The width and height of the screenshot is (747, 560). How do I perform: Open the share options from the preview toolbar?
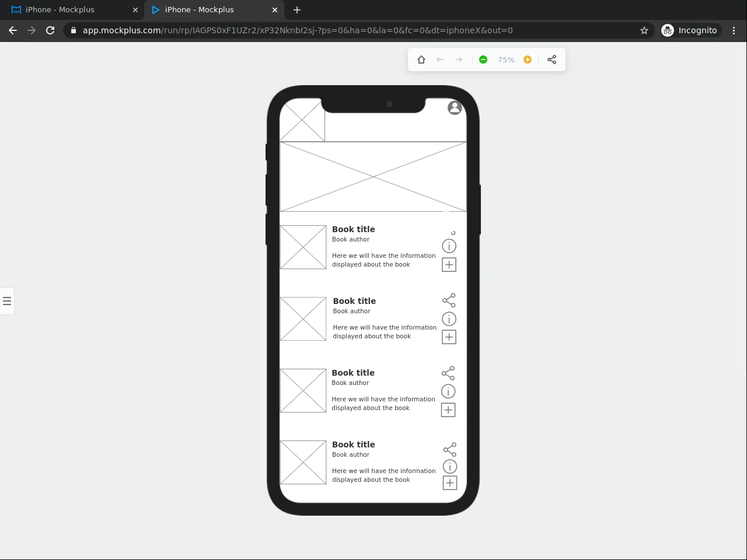coord(551,60)
